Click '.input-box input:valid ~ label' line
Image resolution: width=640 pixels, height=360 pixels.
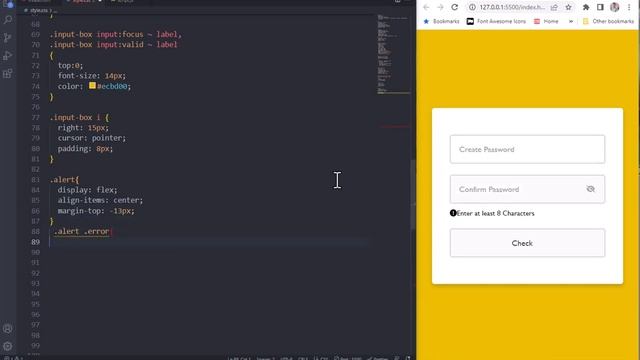[x=113, y=44]
